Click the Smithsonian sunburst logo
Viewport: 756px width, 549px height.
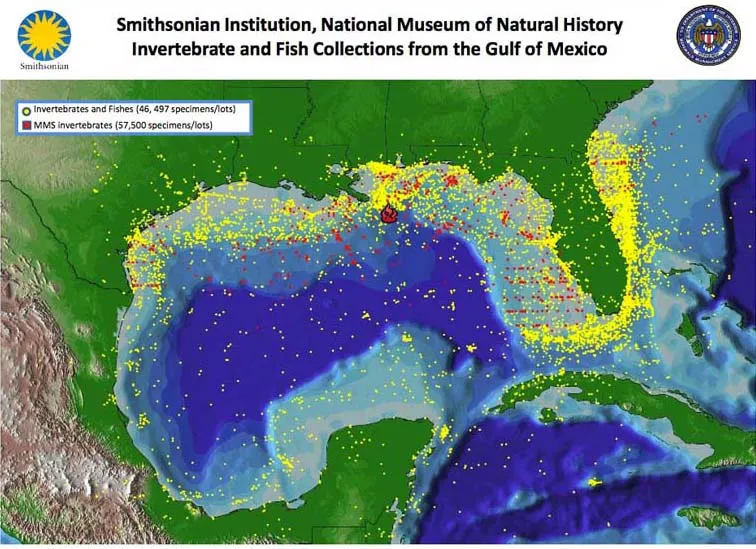click(44, 36)
